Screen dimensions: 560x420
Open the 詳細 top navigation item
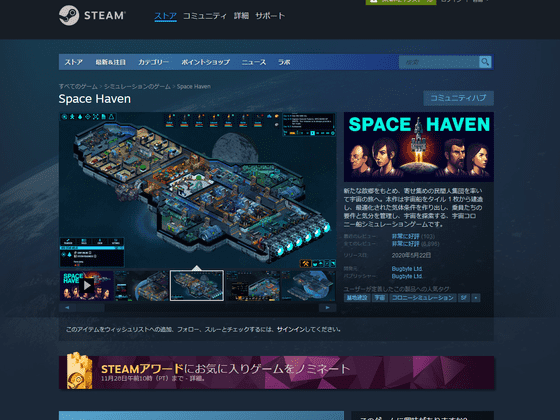click(241, 16)
